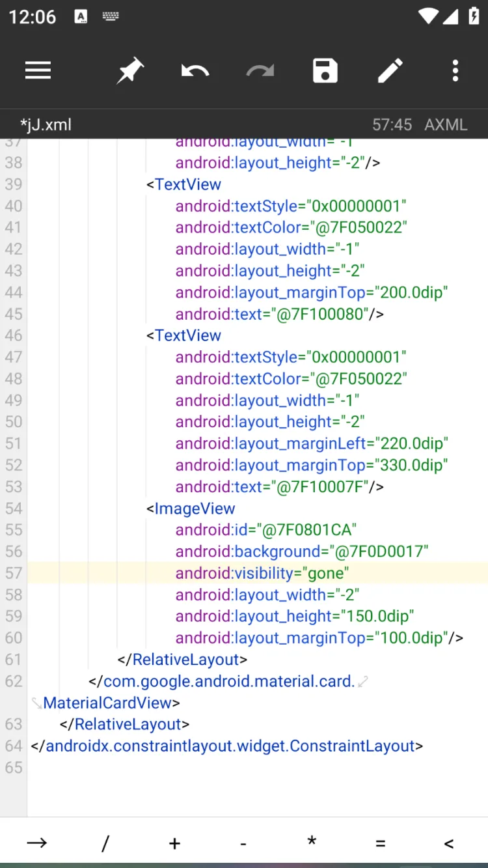Image resolution: width=488 pixels, height=868 pixels.
Task: Tap line number 54 in the gutter
Action: [14, 509]
